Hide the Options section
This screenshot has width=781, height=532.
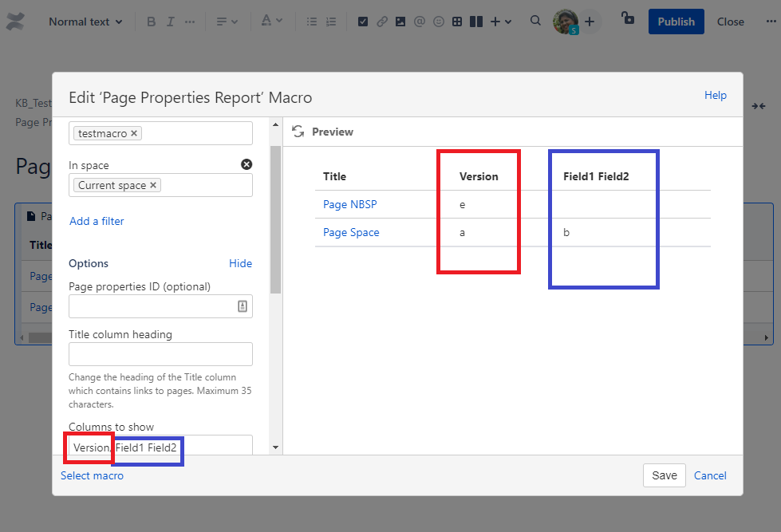[240, 263]
